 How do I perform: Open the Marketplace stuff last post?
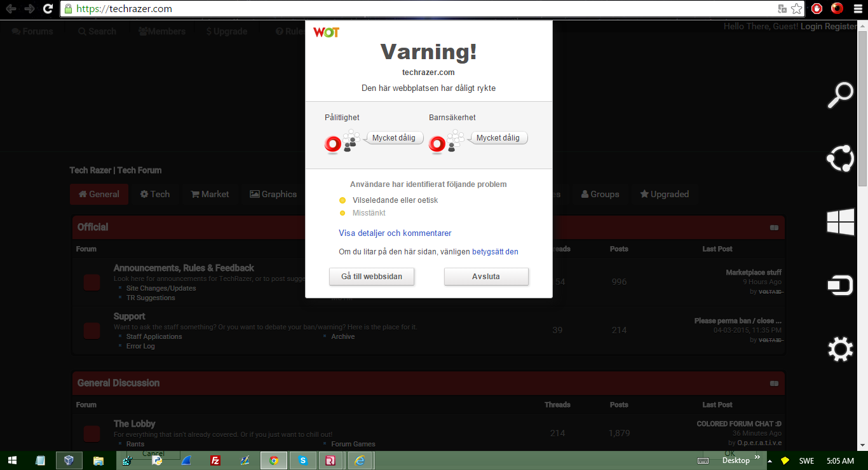(x=754, y=272)
